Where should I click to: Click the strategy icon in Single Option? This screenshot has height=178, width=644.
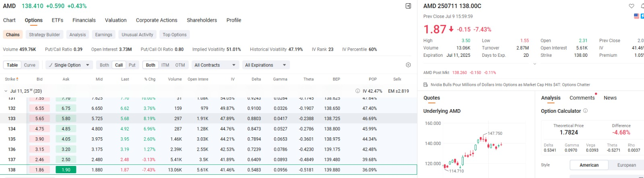50,65
